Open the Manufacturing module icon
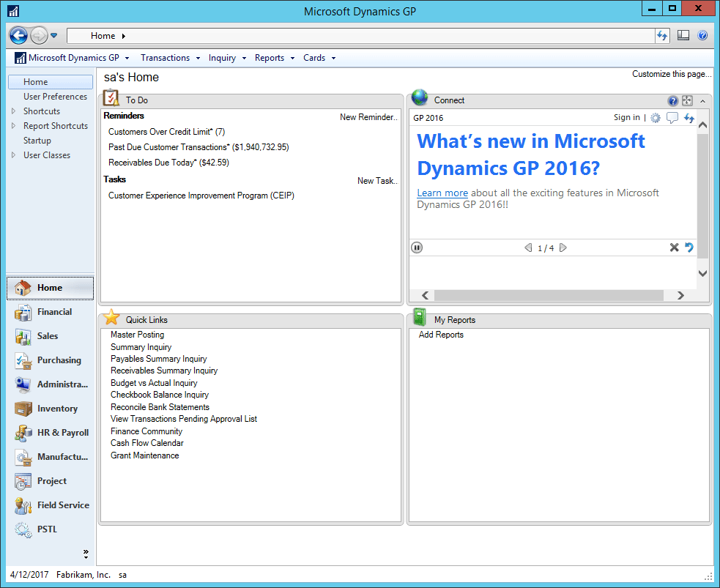Viewport: 720px width, 588px height. (x=23, y=457)
